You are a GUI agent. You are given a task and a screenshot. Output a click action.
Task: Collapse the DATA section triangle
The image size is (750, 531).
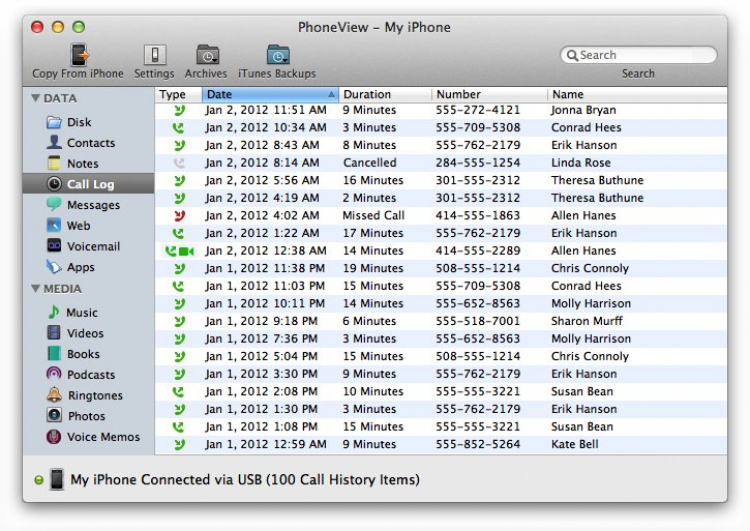35,98
